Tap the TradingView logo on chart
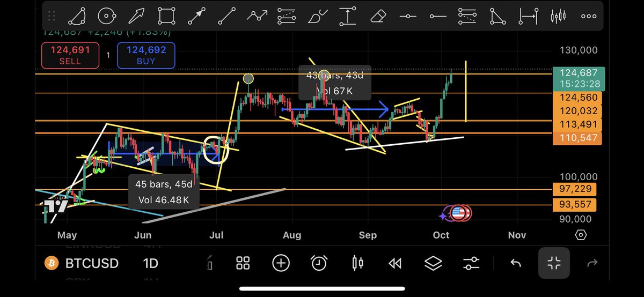This screenshot has width=644, height=297. [55, 206]
